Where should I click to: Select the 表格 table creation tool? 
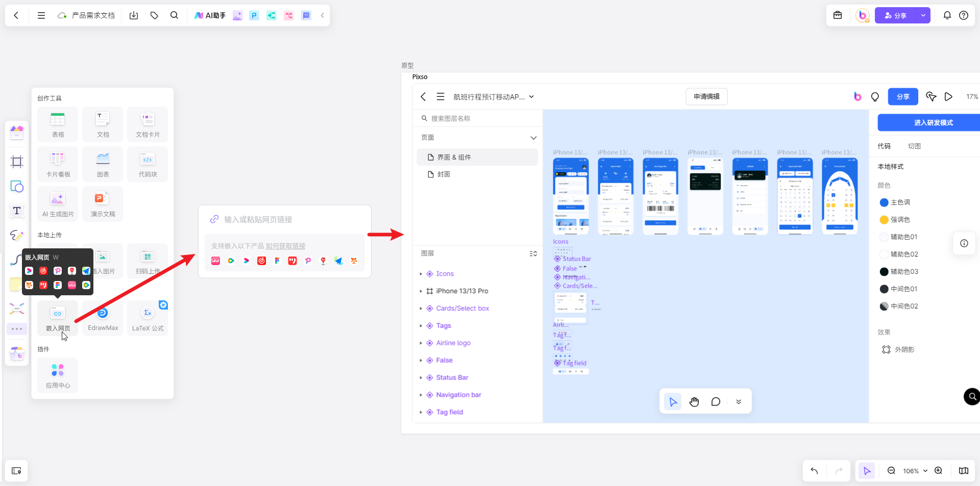(x=58, y=124)
